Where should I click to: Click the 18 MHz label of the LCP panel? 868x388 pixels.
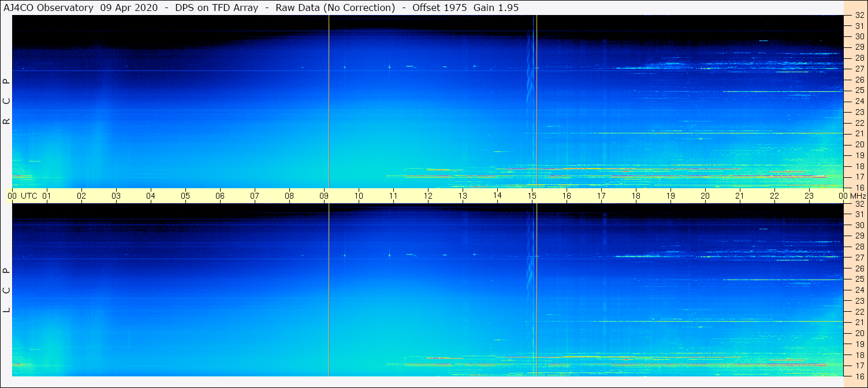pos(859,355)
